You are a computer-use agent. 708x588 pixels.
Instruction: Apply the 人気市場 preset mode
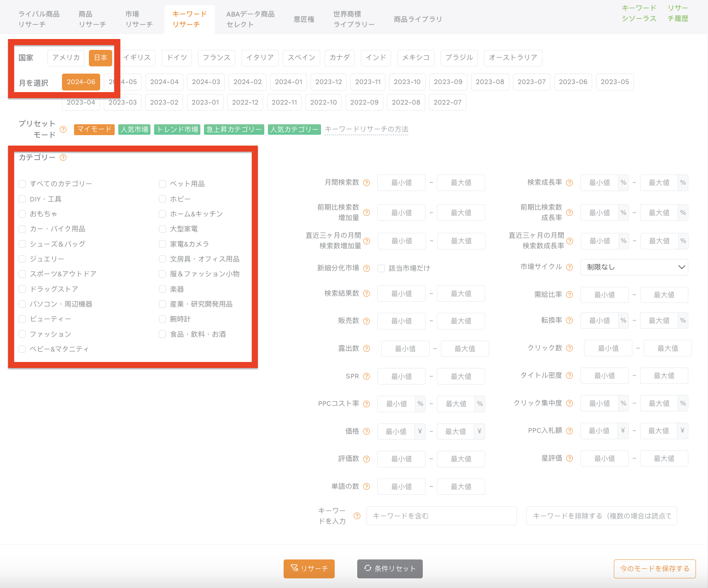(134, 130)
